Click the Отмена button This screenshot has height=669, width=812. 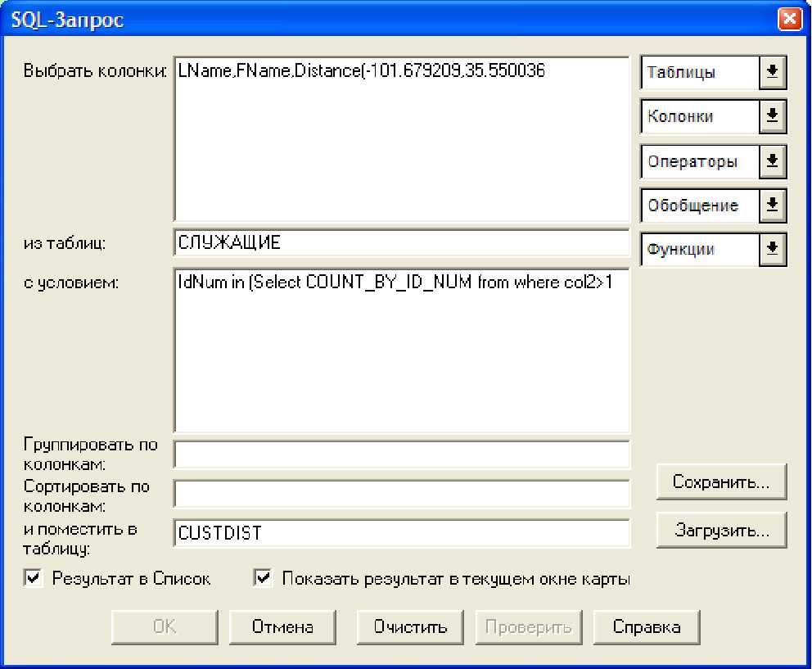tap(282, 627)
